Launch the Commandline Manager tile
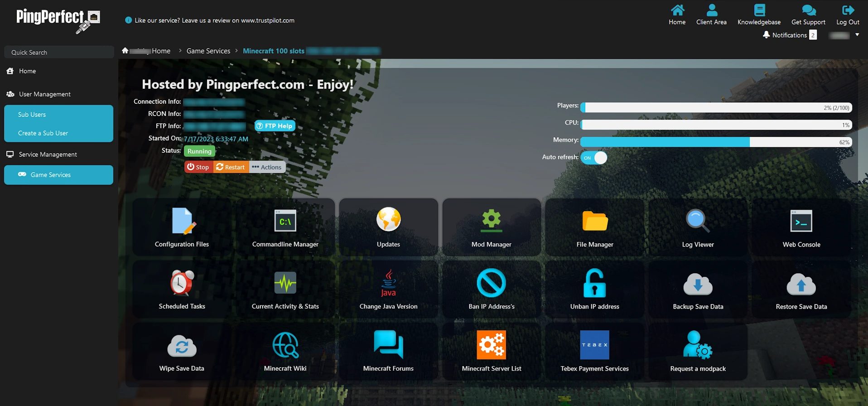 285,222
